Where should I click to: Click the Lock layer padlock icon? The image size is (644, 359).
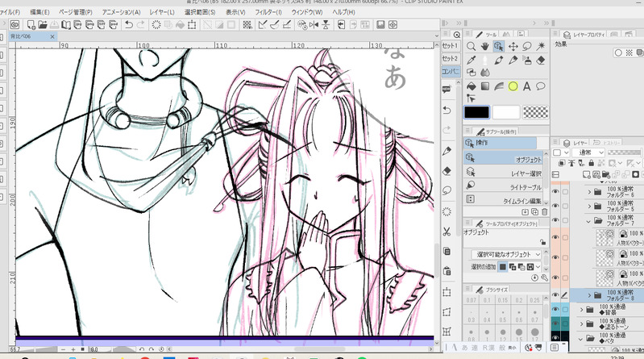point(591,163)
